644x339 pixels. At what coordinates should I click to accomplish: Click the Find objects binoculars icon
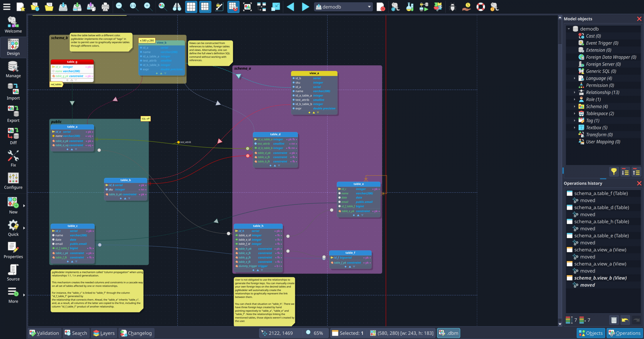click(x=177, y=7)
